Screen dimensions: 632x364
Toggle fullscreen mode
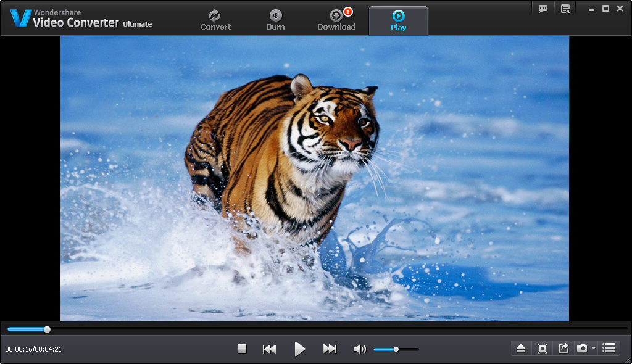tap(543, 349)
